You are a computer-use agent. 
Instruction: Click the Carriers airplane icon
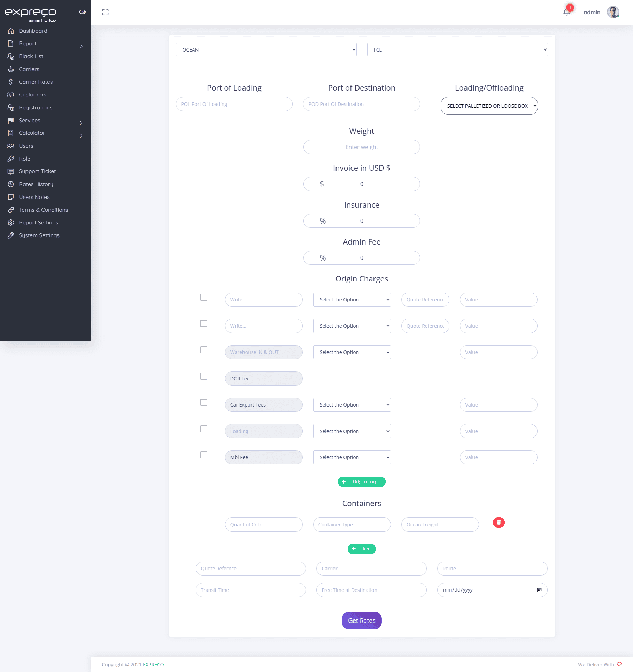[x=11, y=69]
